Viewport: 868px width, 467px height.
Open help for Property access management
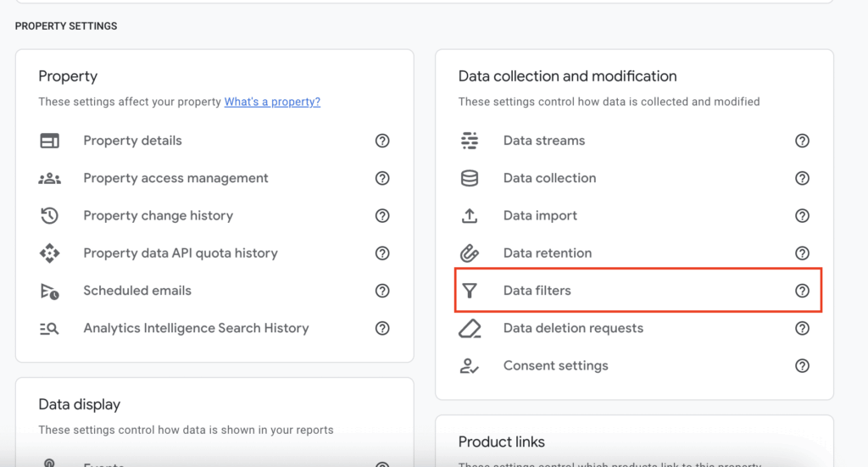[x=382, y=178]
